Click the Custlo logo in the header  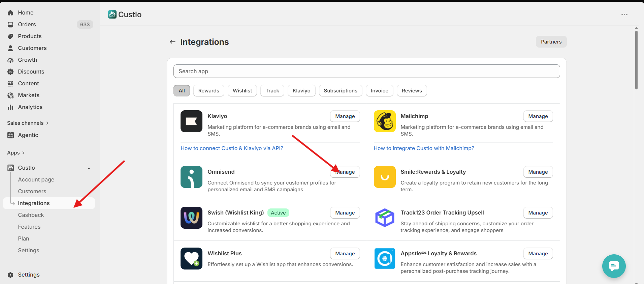pos(112,14)
